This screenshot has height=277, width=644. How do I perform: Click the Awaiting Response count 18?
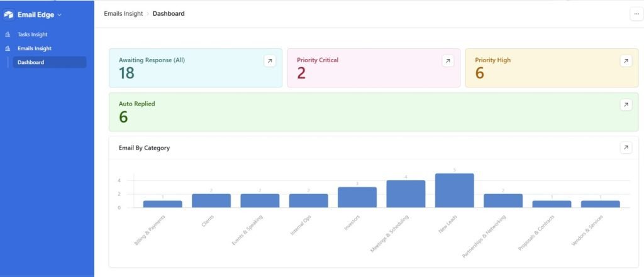(x=126, y=73)
